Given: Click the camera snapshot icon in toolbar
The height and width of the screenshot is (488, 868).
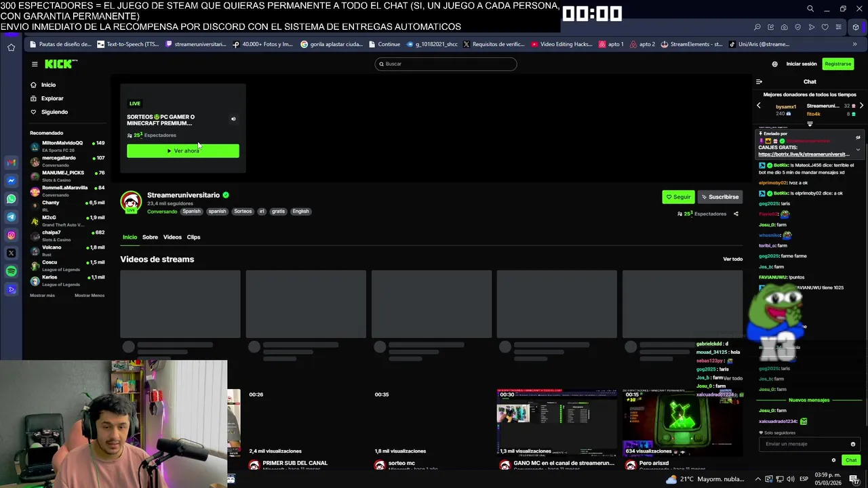Looking at the screenshot, I should coord(785,27).
